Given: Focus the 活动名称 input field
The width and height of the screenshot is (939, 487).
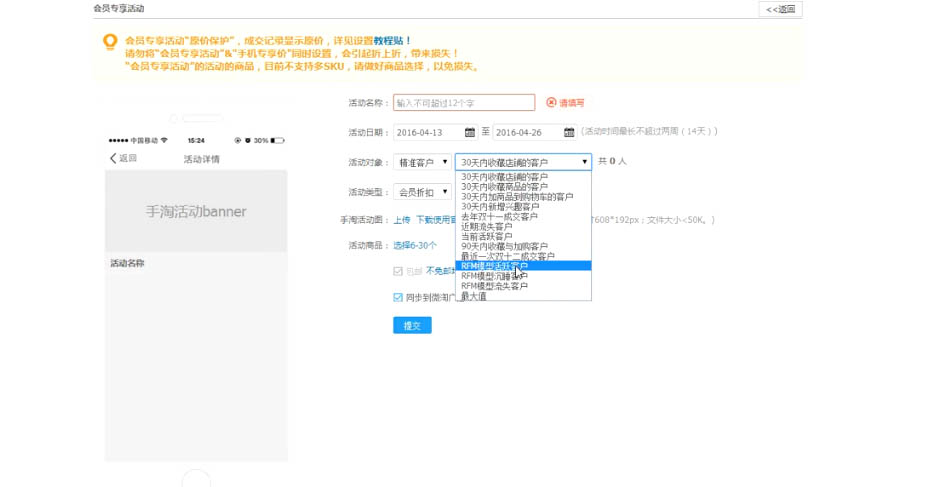Looking at the screenshot, I should pos(464,102).
